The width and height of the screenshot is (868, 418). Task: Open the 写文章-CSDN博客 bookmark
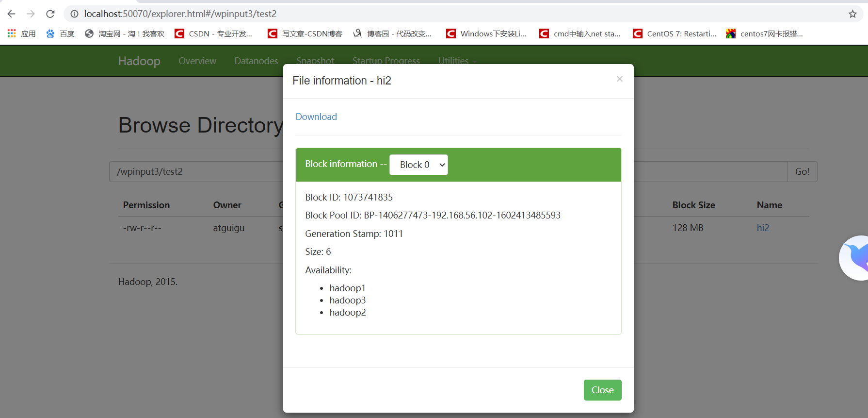305,33
